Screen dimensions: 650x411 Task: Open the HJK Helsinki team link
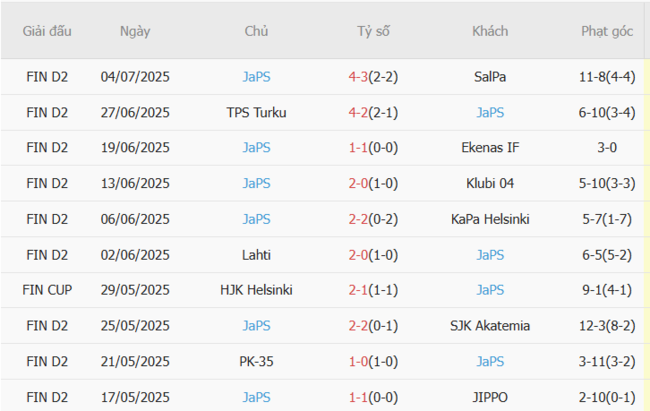pos(256,290)
